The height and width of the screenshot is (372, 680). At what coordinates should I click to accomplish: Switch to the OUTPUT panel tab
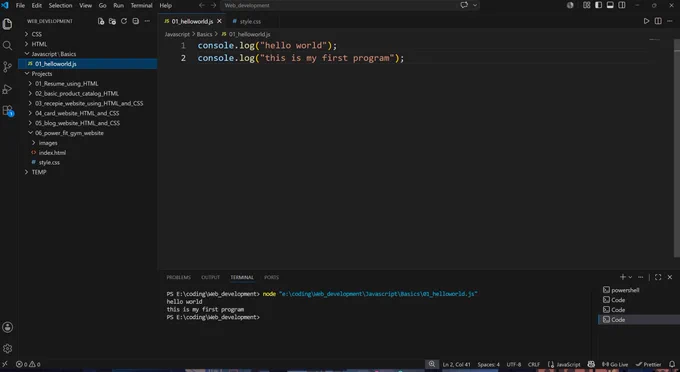pyautogui.click(x=210, y=277)
